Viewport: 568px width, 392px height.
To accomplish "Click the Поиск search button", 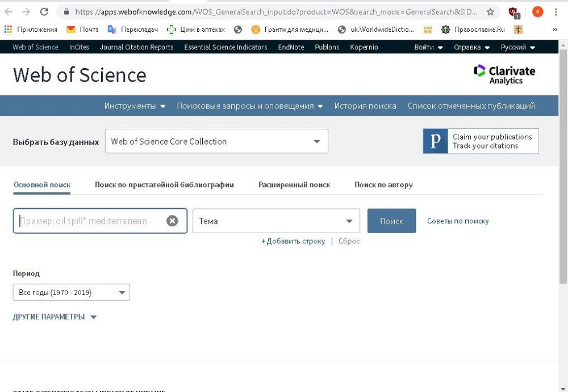I will click(391, 221).
